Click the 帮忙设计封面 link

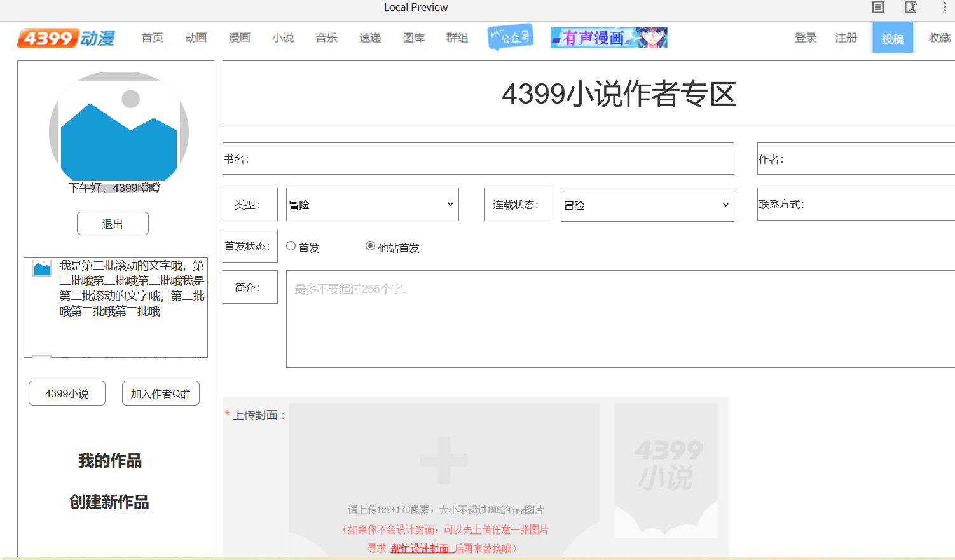(x=420, y=549)
